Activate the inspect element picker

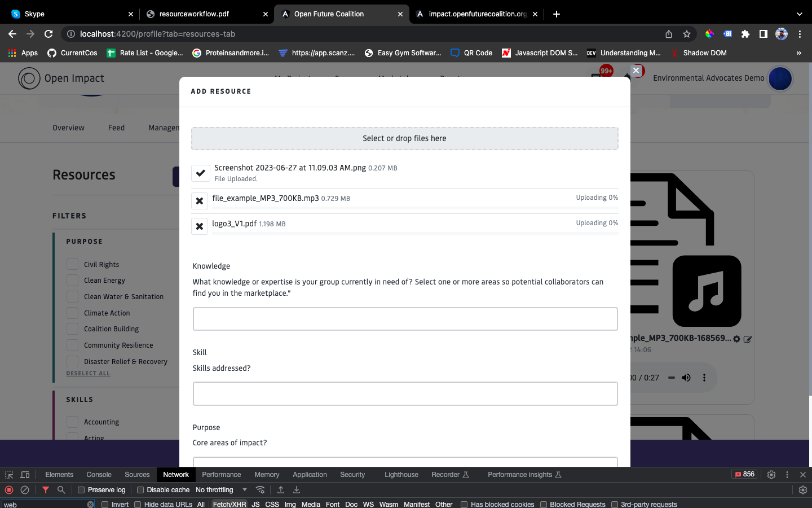coord(9,475)
